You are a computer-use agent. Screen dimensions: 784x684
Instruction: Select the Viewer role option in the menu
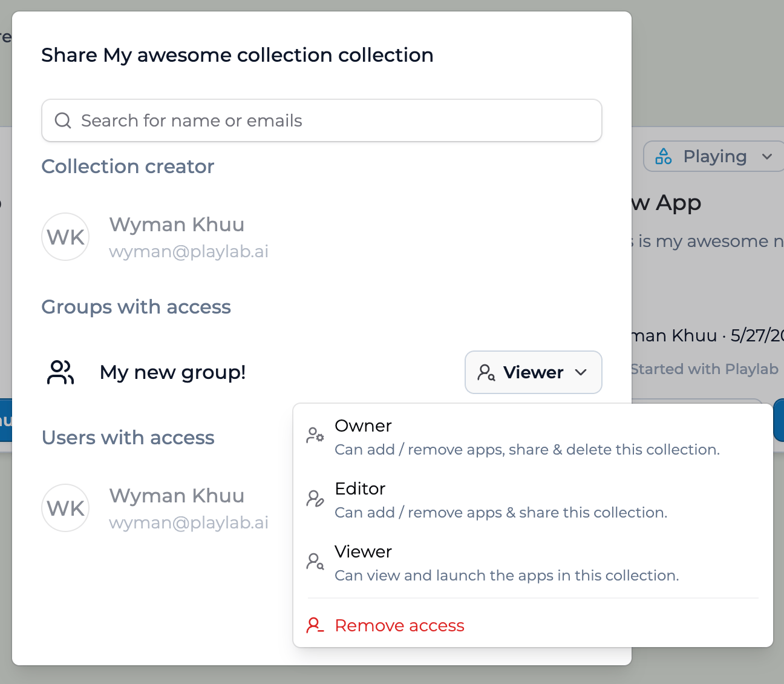pos(533,563)
